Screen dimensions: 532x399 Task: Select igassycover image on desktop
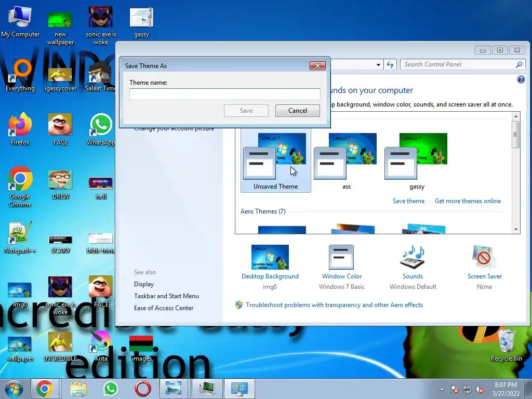(60, 79)
